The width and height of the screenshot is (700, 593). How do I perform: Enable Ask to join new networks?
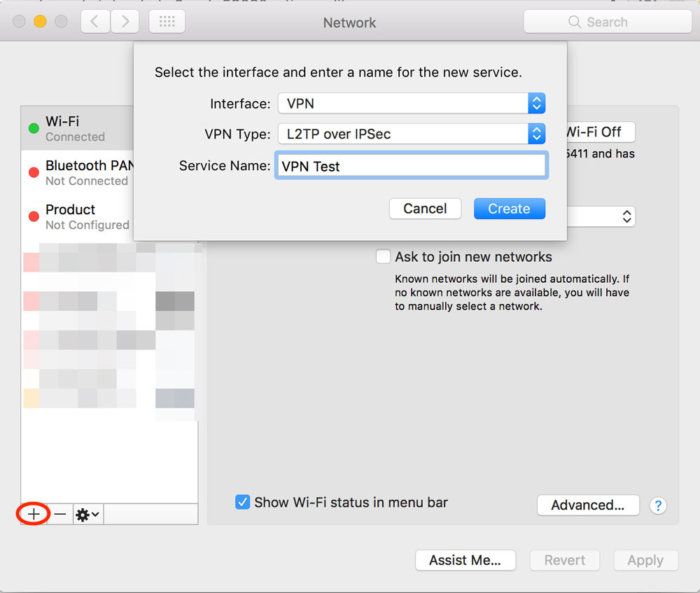point(383,257)
